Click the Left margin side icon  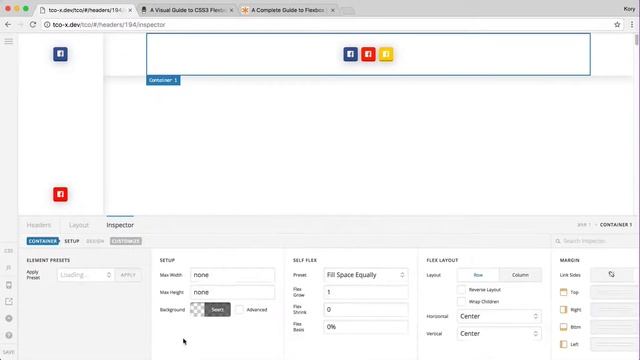tap(564, 344)
